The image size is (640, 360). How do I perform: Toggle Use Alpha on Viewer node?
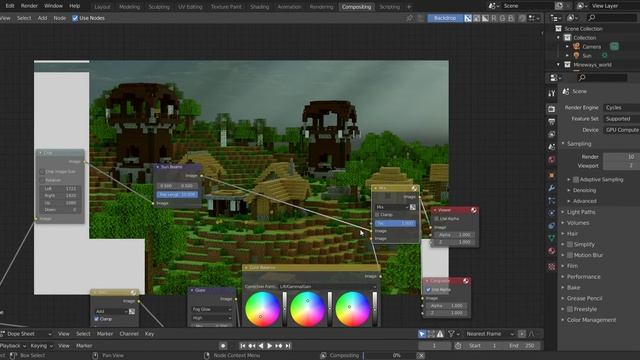point(436,219)
